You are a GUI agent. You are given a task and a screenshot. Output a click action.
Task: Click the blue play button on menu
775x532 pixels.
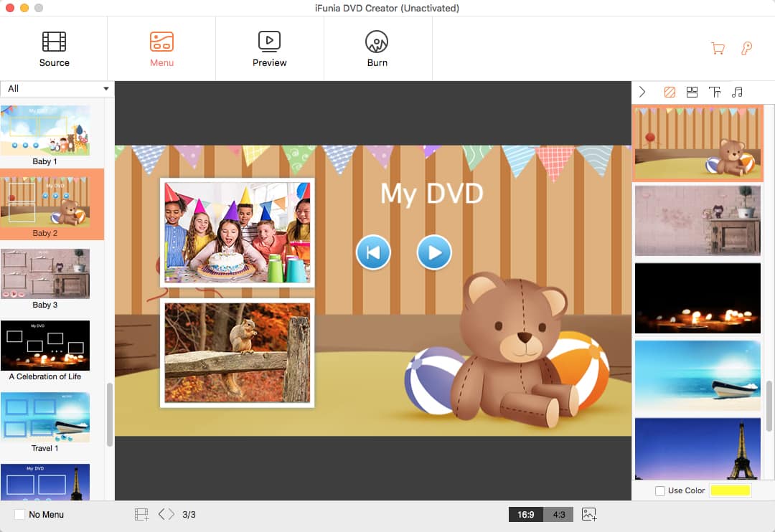pos(434,252)
